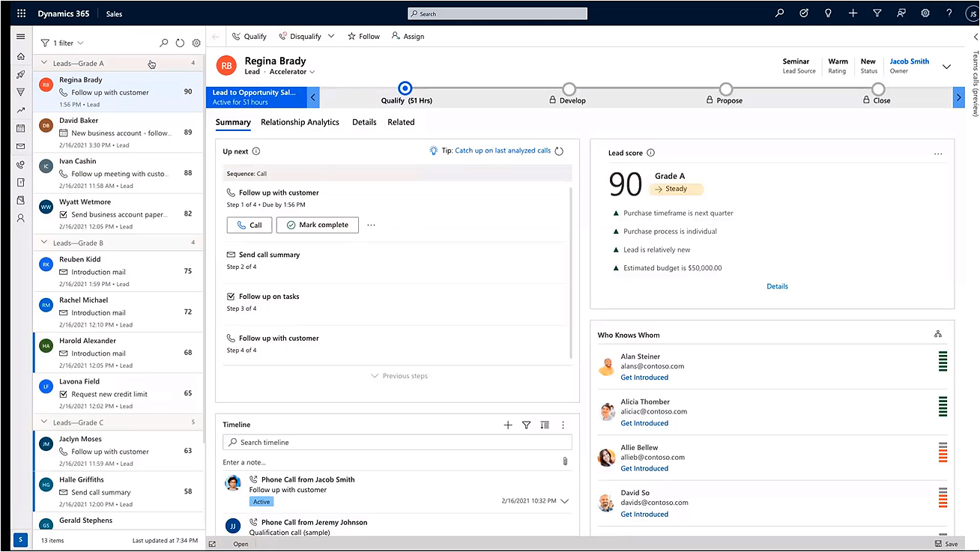The width and height of the screenshot is (980, 552).
Task: Open work list settings gear icon
Action: point(196,43)
